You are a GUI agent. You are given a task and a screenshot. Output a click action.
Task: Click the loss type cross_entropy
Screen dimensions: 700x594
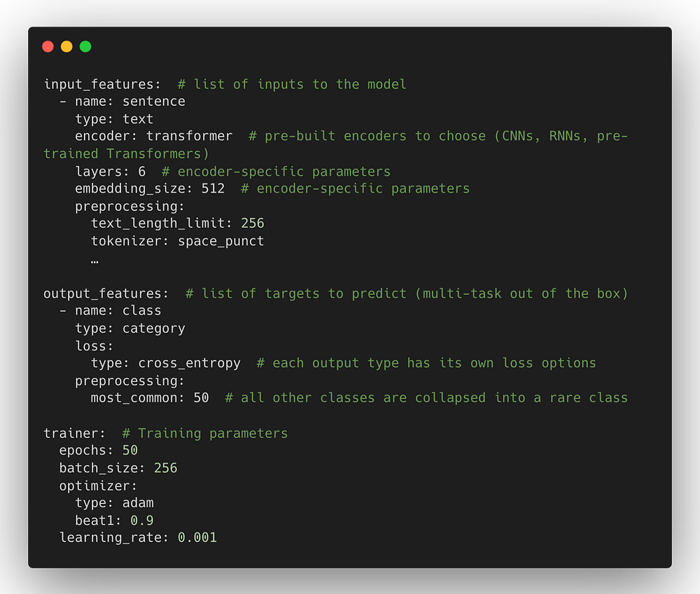[x=189, y=363]
